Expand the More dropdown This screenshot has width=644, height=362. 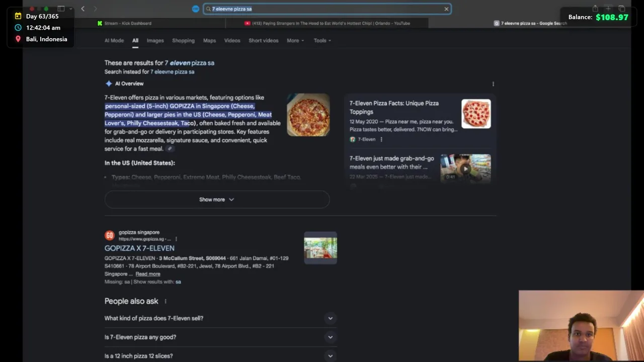coord(295,40)
